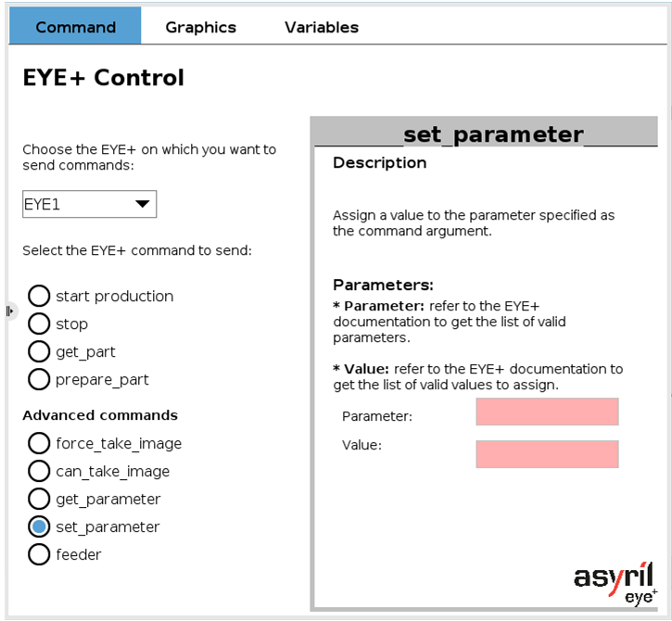Click the Command tab

pos(75,25)
